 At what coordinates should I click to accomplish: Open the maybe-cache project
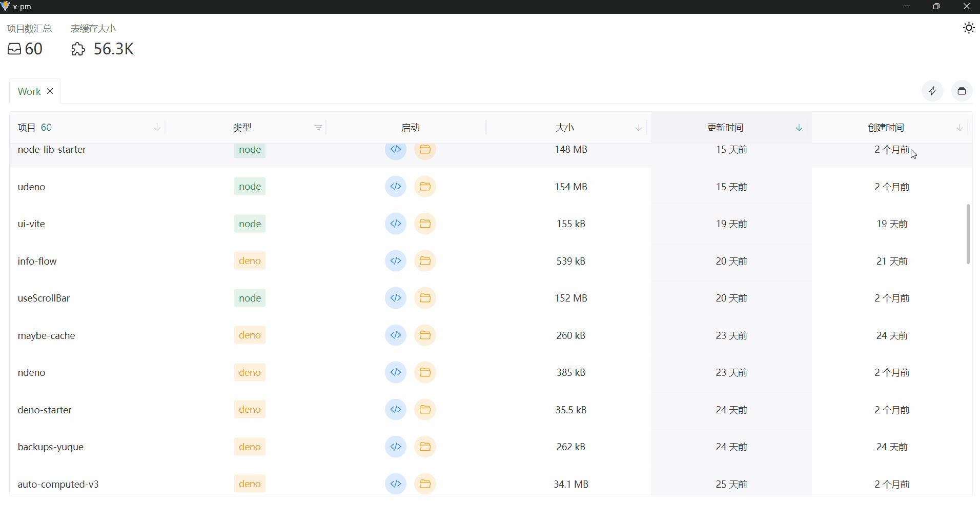click(47, 335)
